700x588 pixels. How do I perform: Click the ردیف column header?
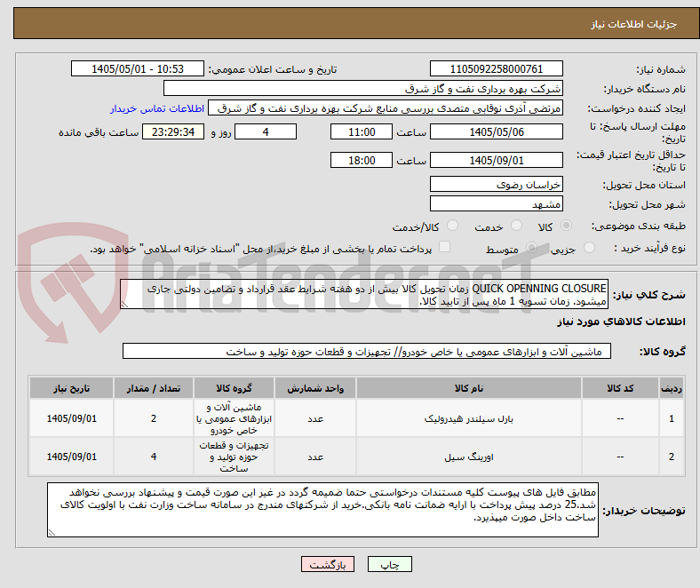pyautogui.click(x=671, y=388)
